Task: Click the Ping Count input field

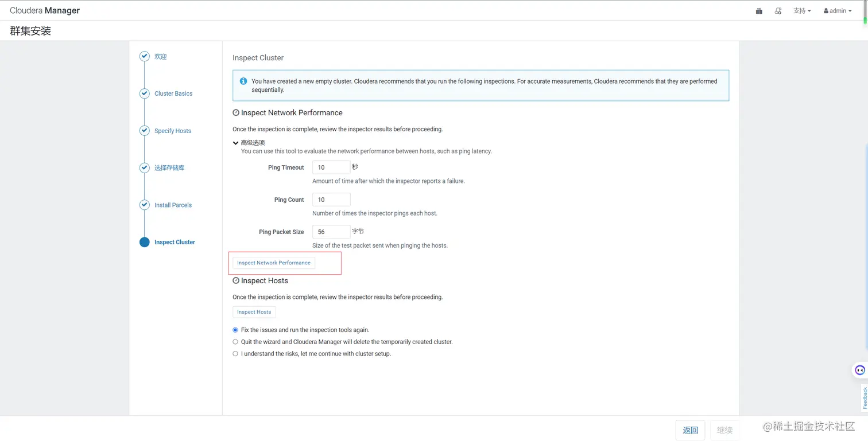Action: point(331,200)
